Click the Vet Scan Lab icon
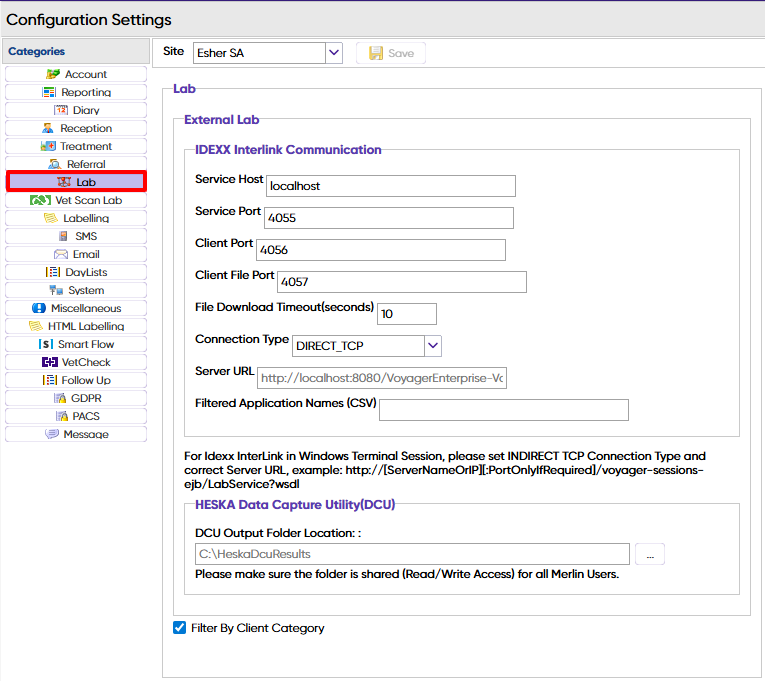Screen dimensions: 765x681 40,200
